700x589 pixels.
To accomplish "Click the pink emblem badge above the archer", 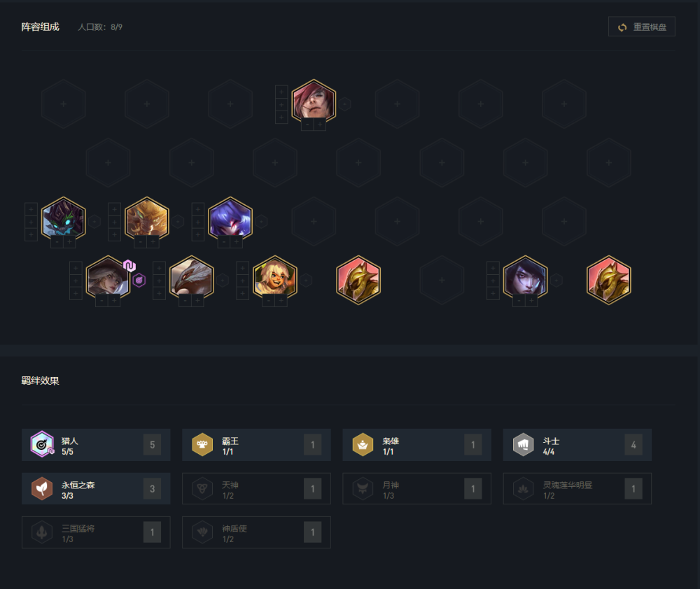I will point(129,266).
